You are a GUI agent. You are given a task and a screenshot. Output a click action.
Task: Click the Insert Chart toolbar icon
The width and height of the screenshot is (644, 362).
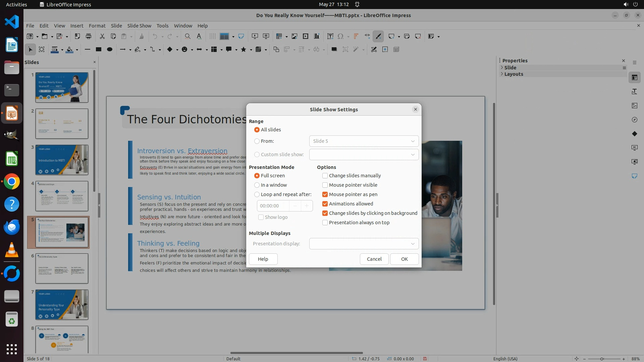tap(316, 36)
